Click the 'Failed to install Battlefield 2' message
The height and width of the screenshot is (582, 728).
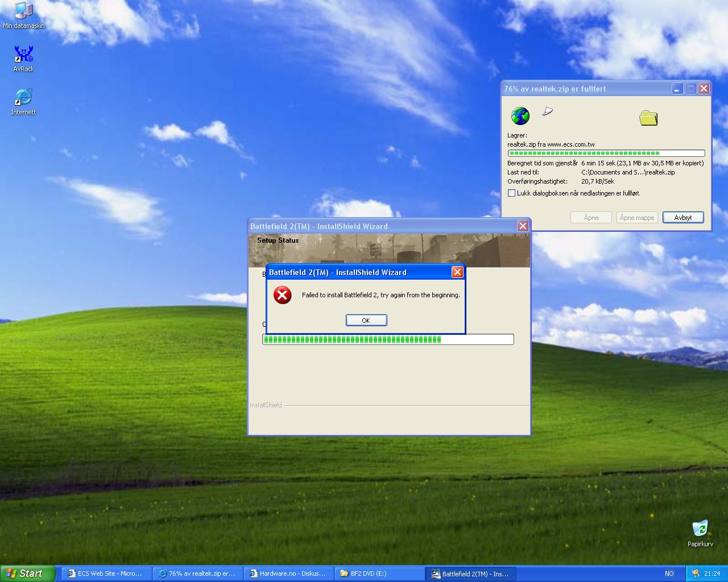pyautogui.click(x=381, y=295)
